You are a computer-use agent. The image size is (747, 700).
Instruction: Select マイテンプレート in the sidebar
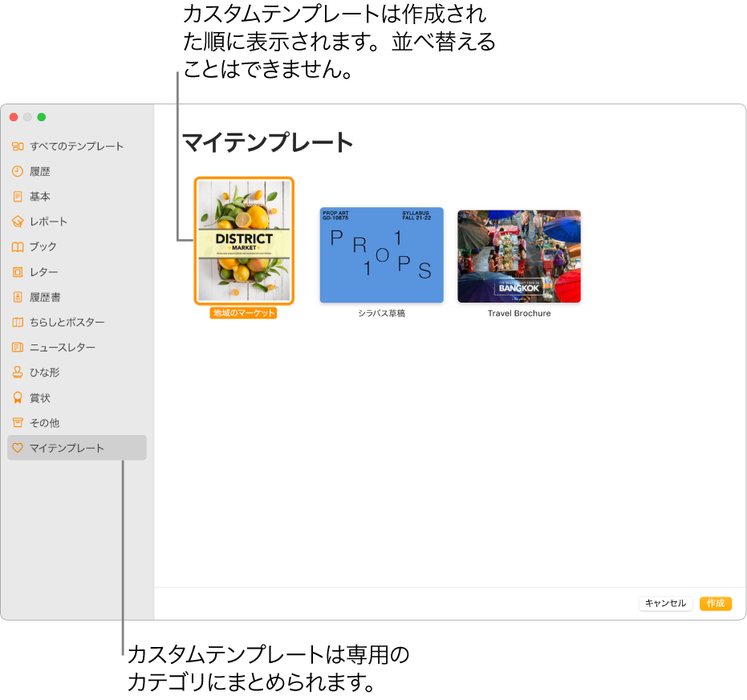pyautogui.click(x=77, y=447)
